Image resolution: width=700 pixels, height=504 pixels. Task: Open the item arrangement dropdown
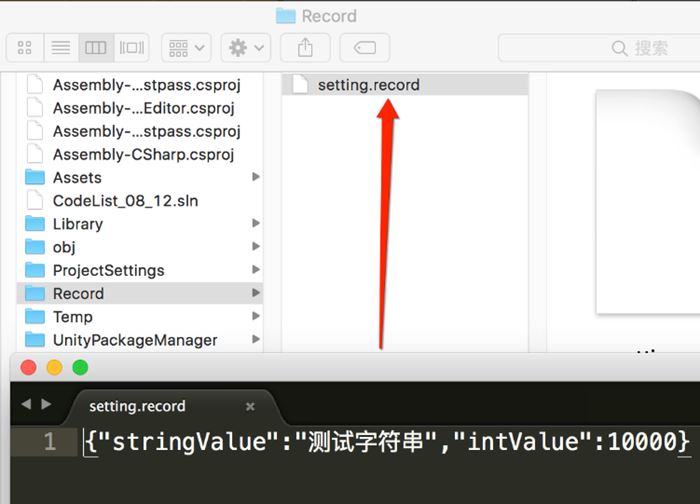click(187, 47)
